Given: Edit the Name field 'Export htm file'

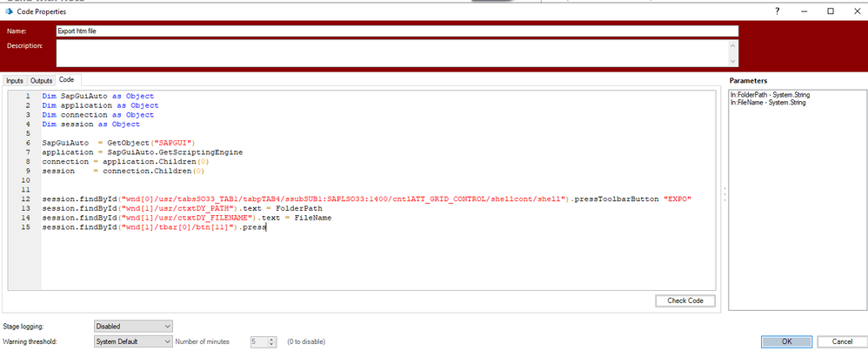Looking at the screenshot, I should pos(397,31).
